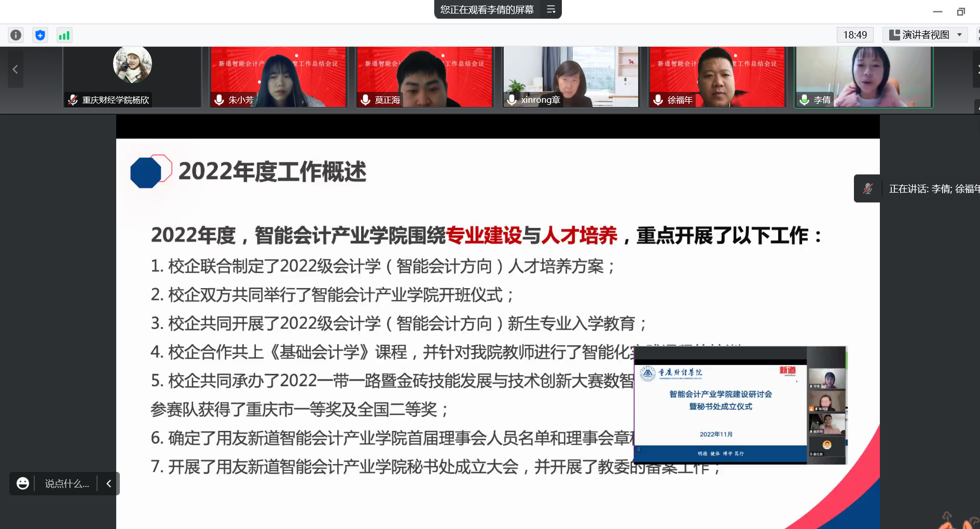Click muted mic icon on 重庆财经学院杨欣's tile
The image size is (980, 529).
73,100
